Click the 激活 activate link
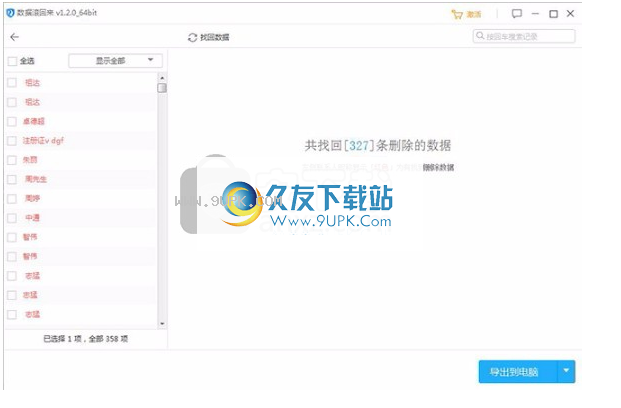621x408 pixels. (474, 15)
